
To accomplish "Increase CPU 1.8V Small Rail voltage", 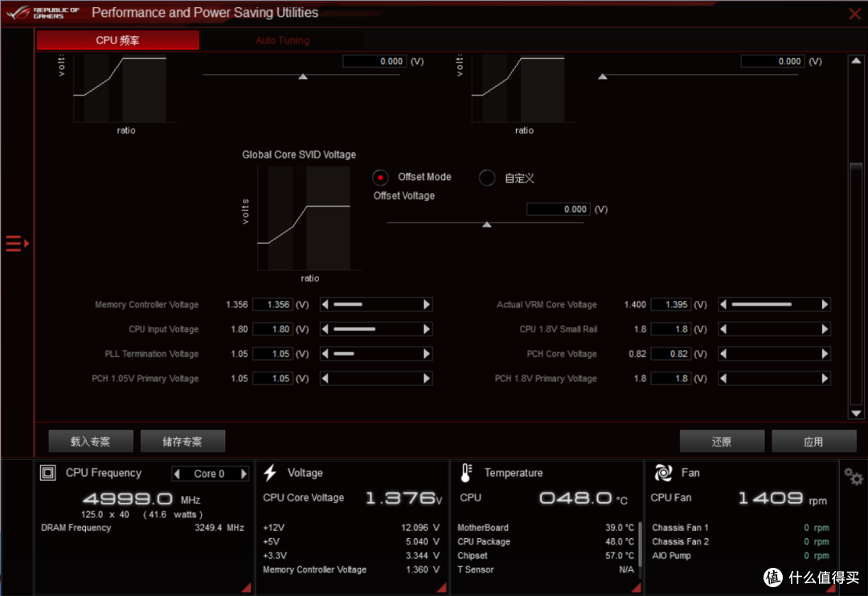I will [825, 329].
